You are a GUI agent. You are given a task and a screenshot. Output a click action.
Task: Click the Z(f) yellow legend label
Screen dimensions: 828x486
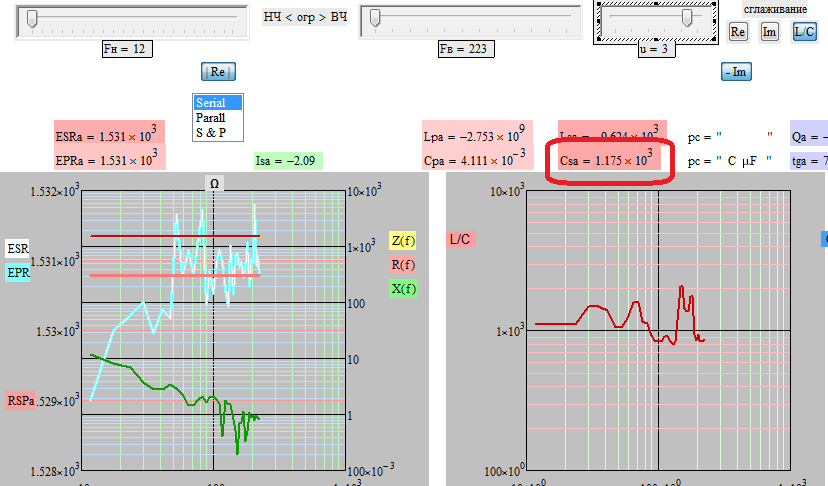point(403,241)
